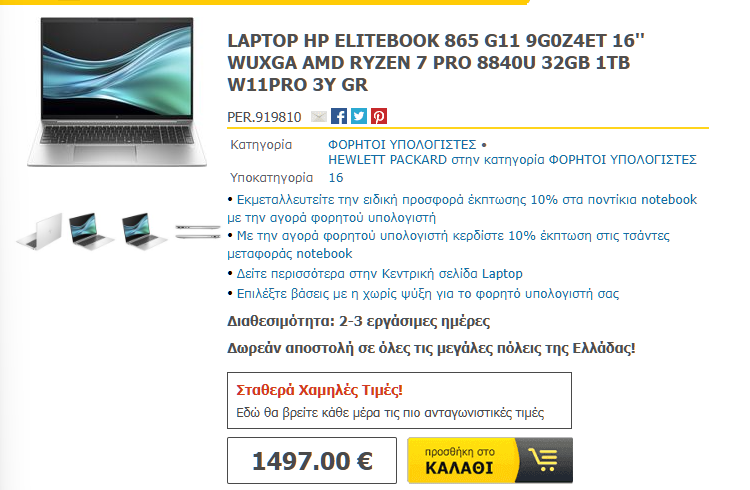
Task: Share product on Facebook
Action: click(339, 116)
